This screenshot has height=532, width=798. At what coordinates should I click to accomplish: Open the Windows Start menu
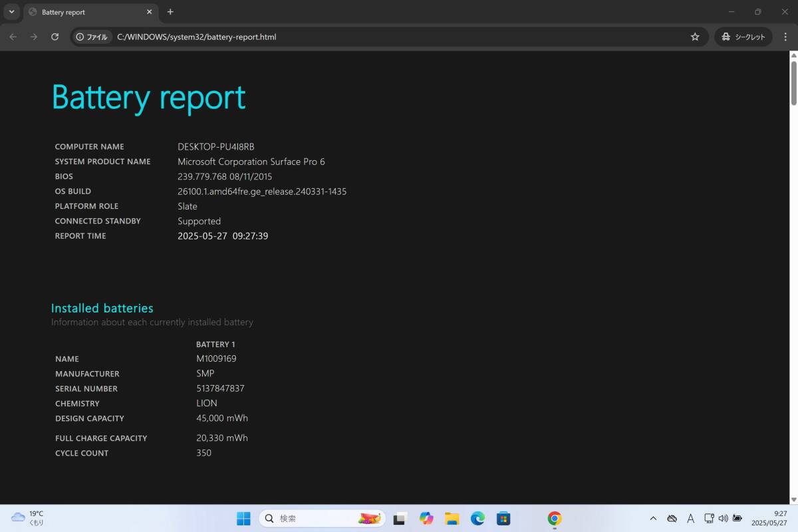pyautogui.click(x=243, y=519)
